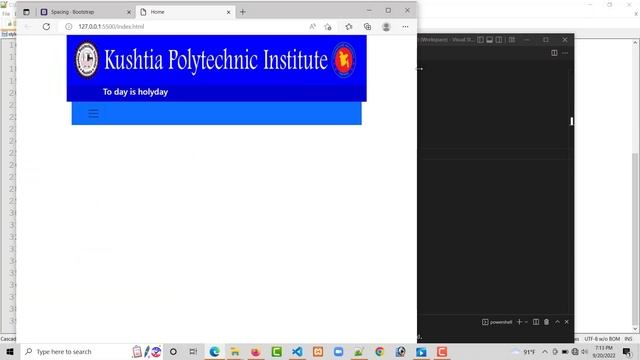The image size is (640, 360).
Task: Open the hamburger menu in the blue navbar
Action: pyautogui.click(x=93, y=113)
